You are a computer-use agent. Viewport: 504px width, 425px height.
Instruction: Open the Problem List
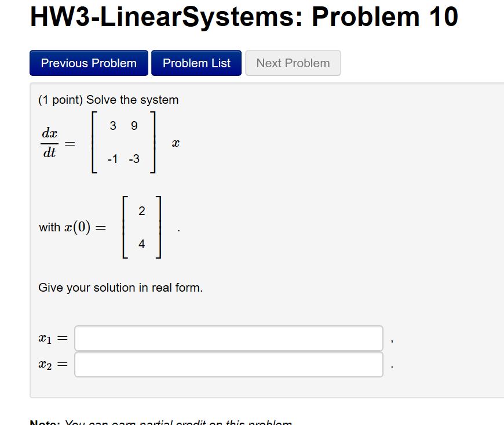coord(196,63)
